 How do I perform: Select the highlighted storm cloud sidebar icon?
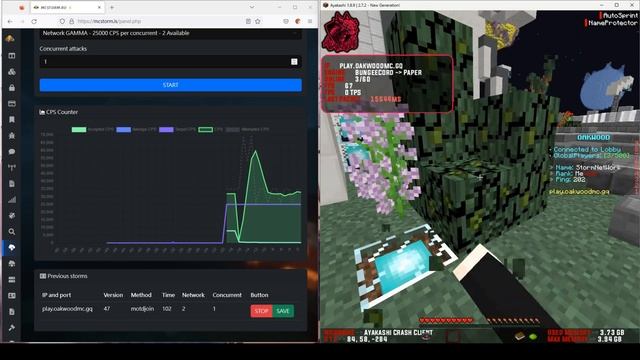click(12, 247)
